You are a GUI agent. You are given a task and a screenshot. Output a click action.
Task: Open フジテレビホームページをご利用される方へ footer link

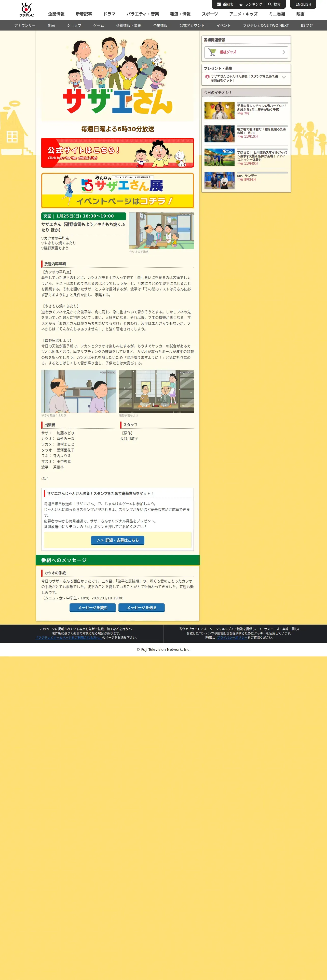tap(69, 637)
